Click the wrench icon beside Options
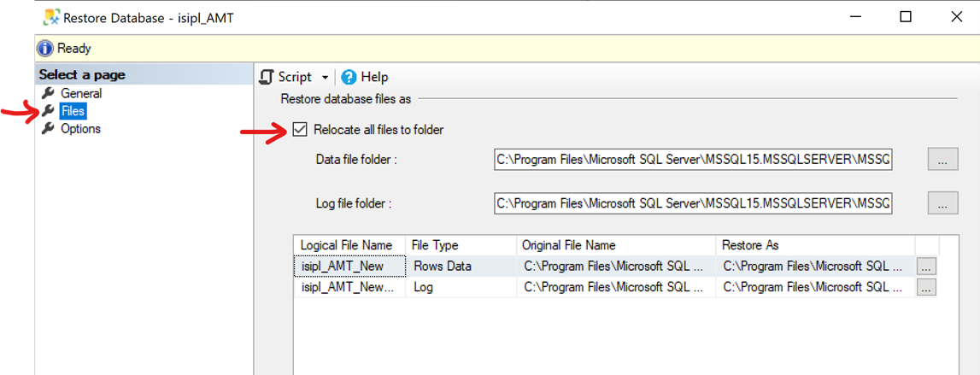The height and width of the screenshot is (375, 980). (48, 129)
